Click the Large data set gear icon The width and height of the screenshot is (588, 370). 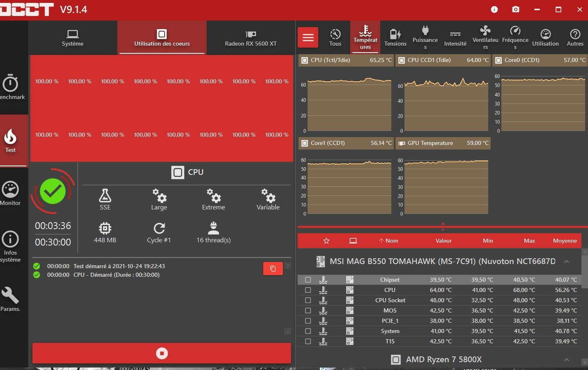(x=159, y=195)
